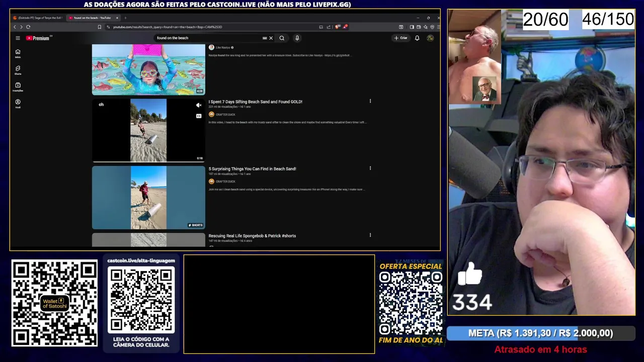The height and width of the screenshot is (362, 644).
Task: Open Crafter Duck avatar under 5 Surprising Things
Action: [211, 181]
